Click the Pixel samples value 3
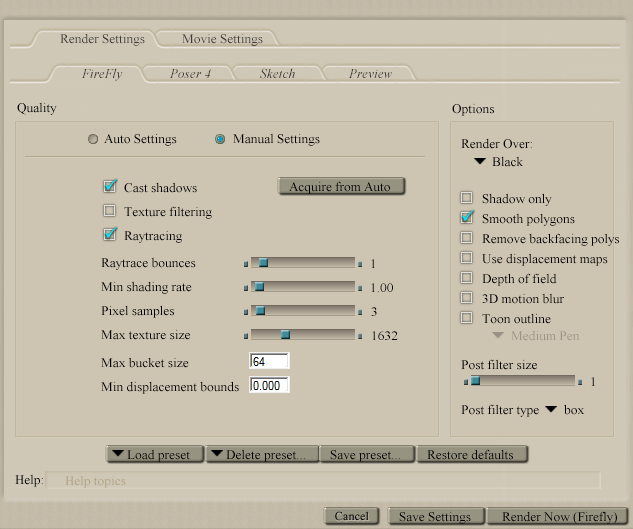This screenshot has height=529, width=633. pyautogui.click(x=374, y=311)
